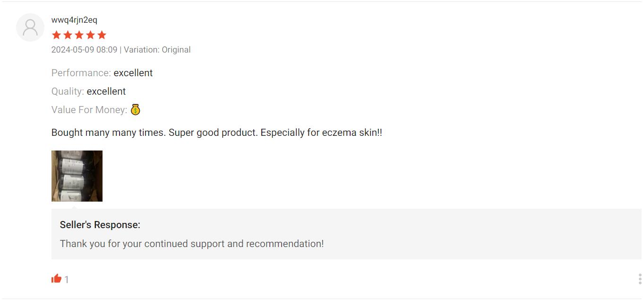Image resolution: width=644 pixels, height=301 pixels.
Task: Click the 'Seller's Response:' heading
Action: (100, 225)
